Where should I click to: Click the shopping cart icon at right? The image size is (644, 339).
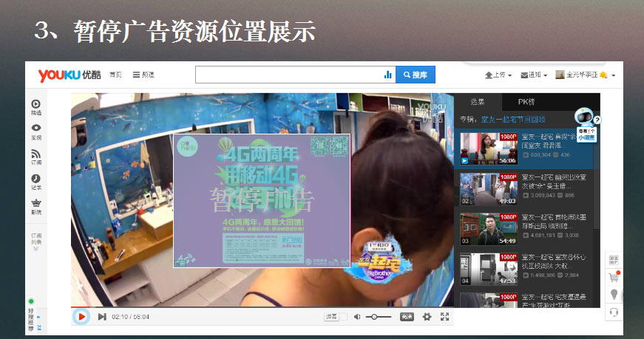613,277
